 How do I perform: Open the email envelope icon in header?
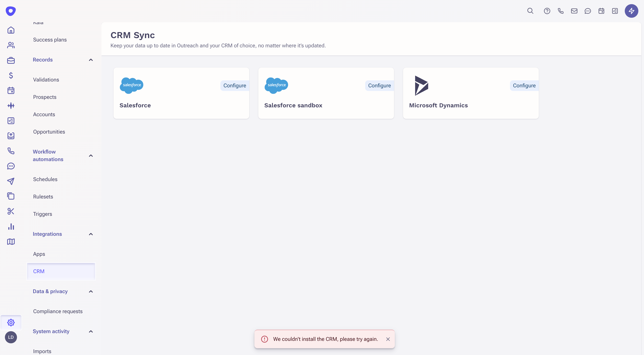coord(574,11)
